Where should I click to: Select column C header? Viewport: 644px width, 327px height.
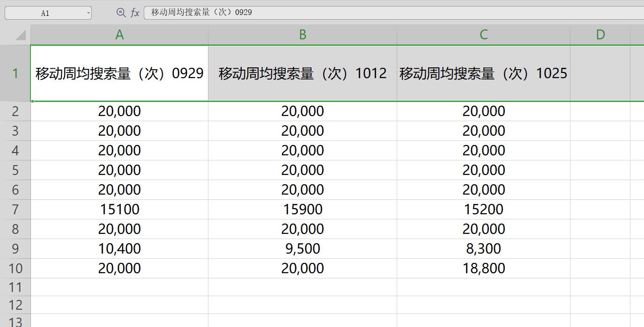[x=483, y=35]
